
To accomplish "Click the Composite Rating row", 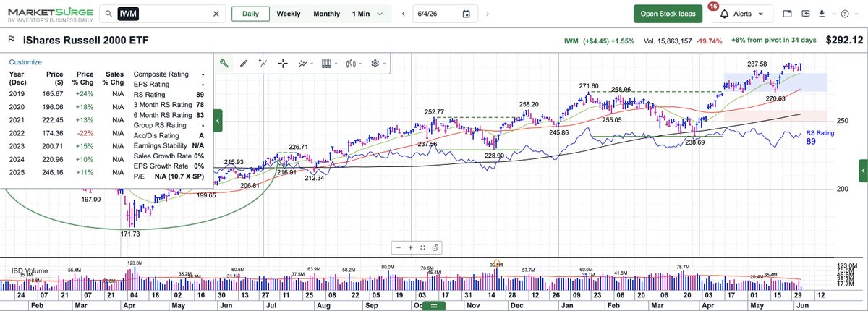I will tap(169, 74).
